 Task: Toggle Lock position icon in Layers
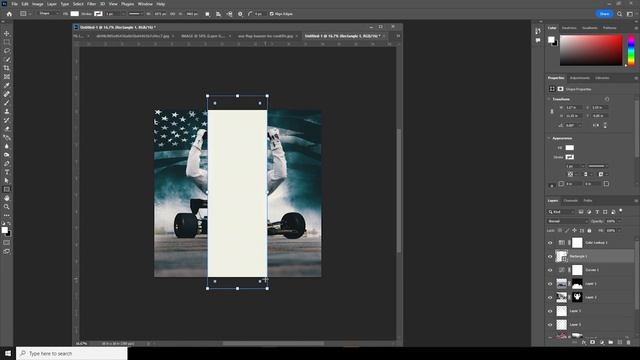coord(574,231)
